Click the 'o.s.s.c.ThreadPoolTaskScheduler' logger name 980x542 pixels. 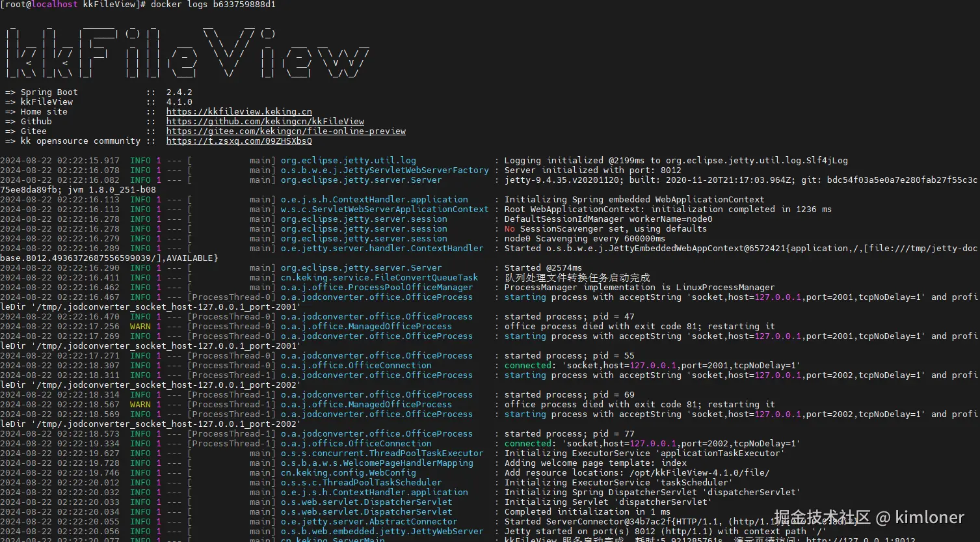click(x=362, y=483)
